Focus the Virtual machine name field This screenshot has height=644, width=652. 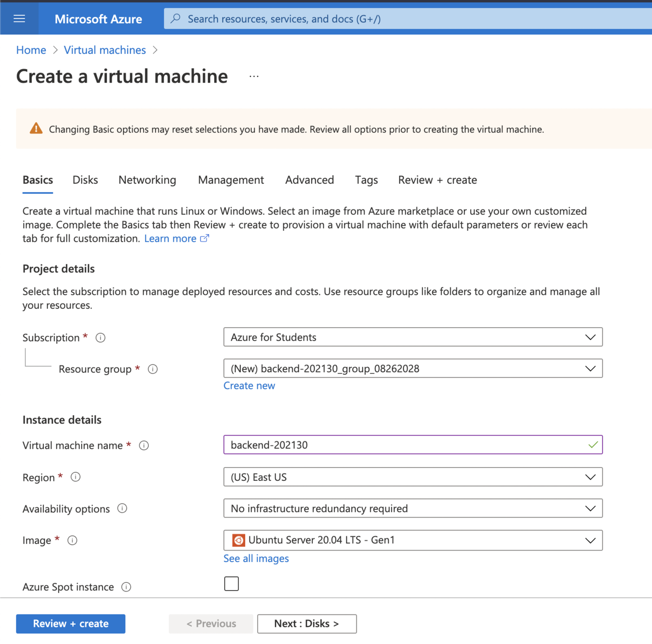click(413, 445)
